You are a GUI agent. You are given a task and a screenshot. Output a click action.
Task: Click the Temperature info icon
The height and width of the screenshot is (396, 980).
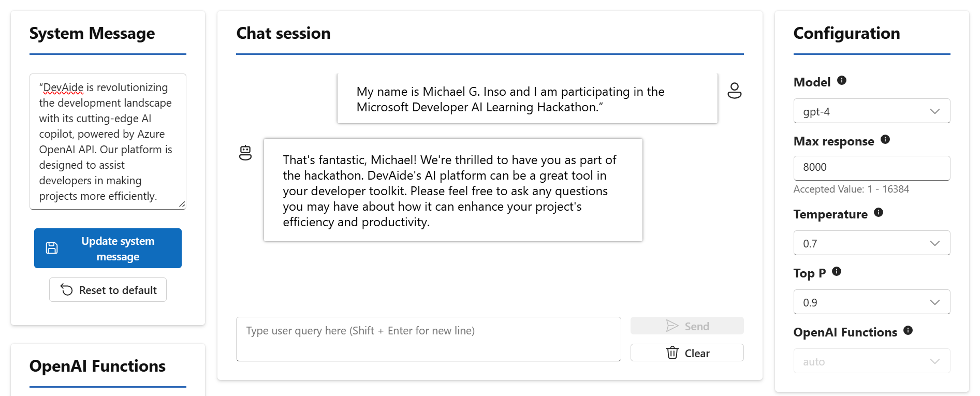(x=879, y=212)
